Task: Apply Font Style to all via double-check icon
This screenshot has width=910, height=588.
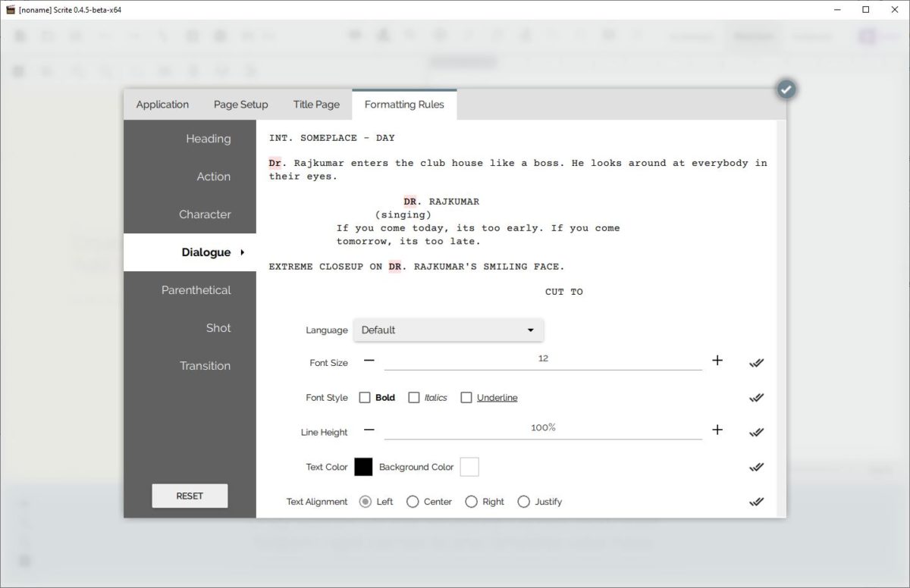Action: tap(756, 398)
